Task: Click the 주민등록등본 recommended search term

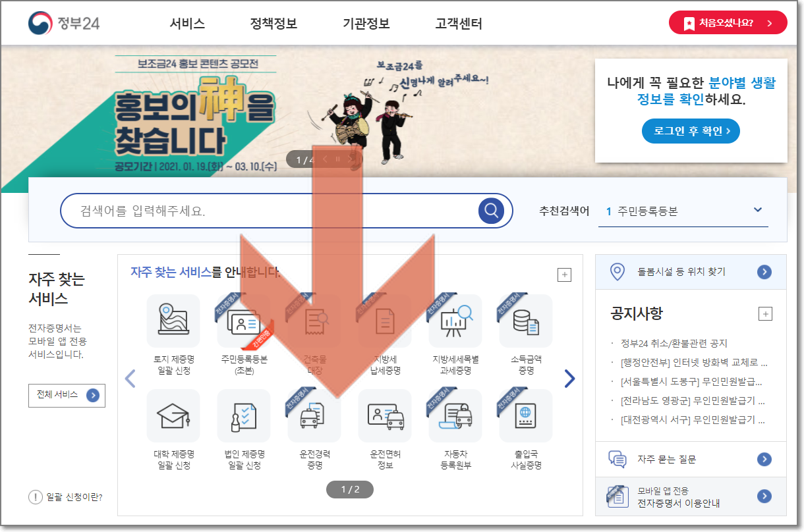Action: 648,211
